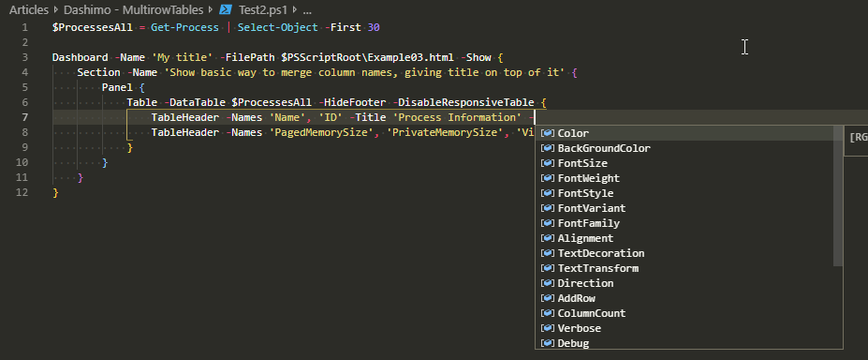Click the variable icon beside ColumnCount
This screenshot has width=868, height=360.
[x=548, y=312]
